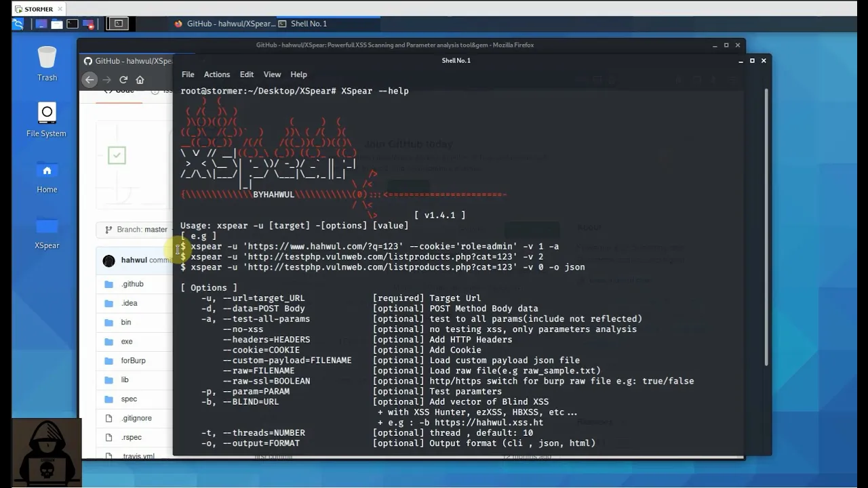
Task: Click the '[ v1.4.1 ]' version text
Action: click(440, 215)
